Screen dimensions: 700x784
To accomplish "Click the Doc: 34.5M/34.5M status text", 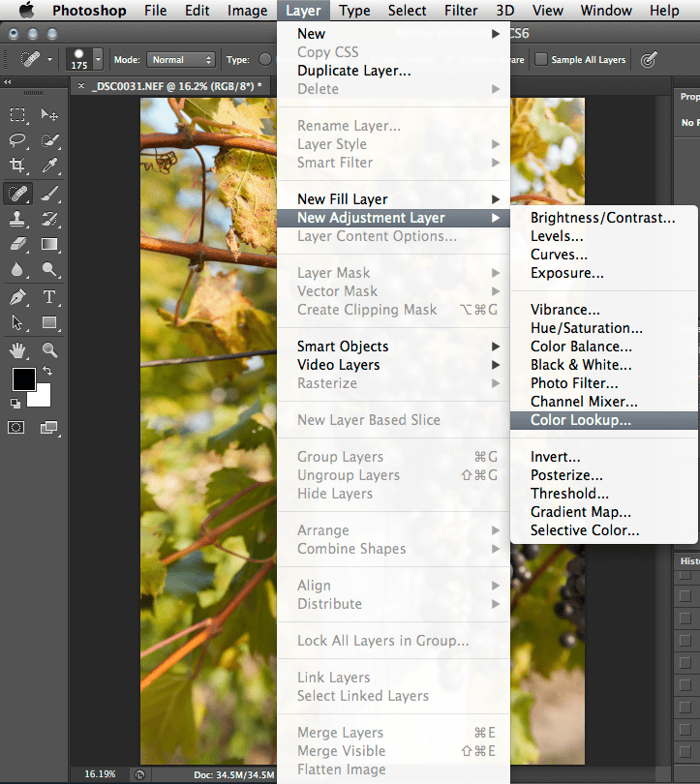I will pos(234,774).
